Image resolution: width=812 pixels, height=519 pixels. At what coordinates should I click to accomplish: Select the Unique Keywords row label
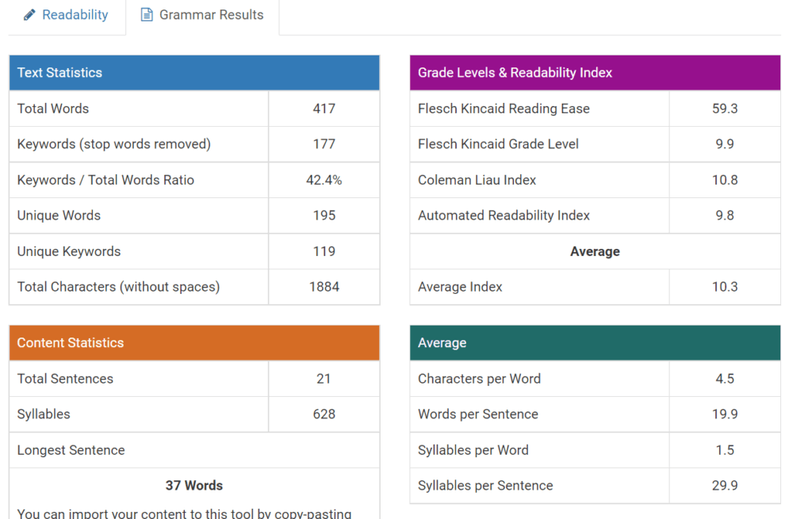(x=69, y=251)
